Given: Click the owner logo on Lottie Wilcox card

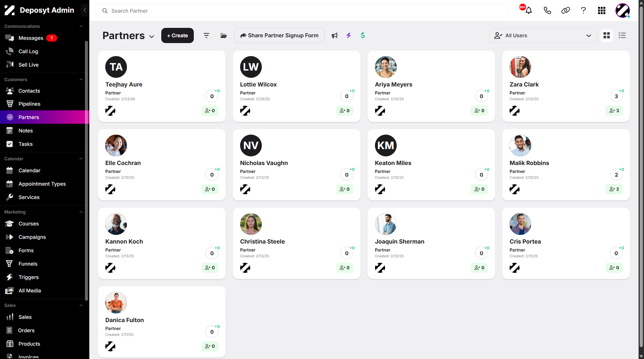Looking at the screenshot, I should tap(245, 111).
